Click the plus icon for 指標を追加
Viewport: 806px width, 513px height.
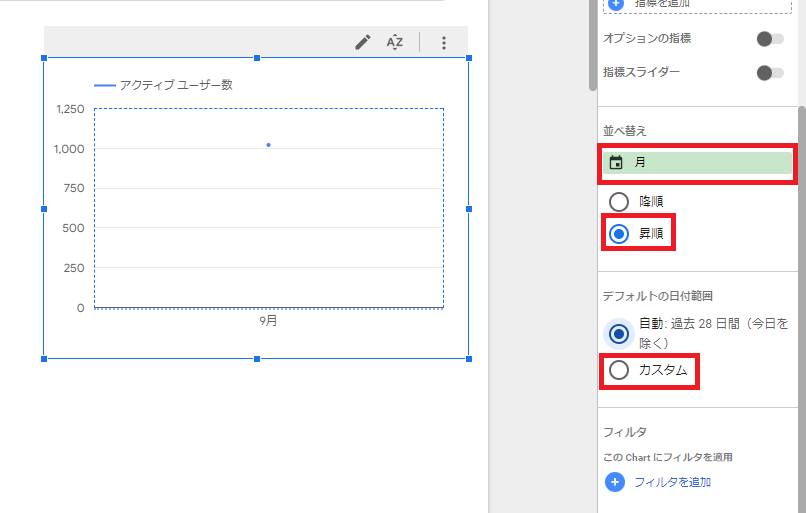click(x=616, y=4)
